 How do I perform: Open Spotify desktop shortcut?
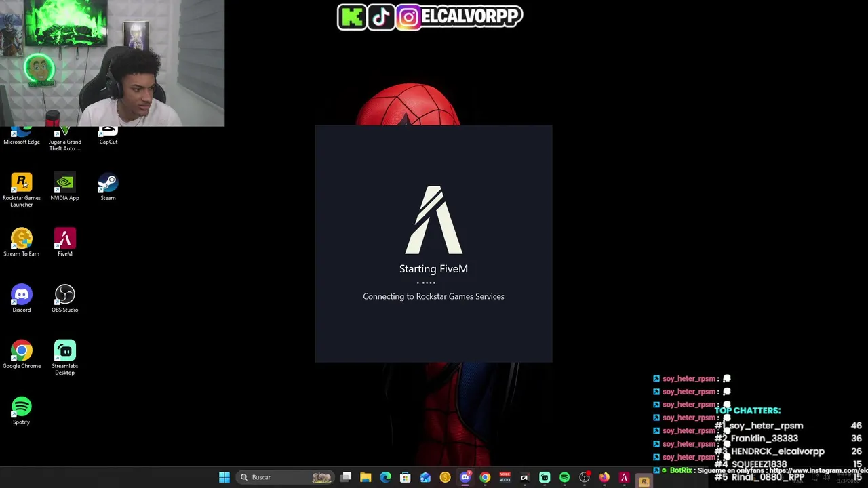tap(21, 411)
